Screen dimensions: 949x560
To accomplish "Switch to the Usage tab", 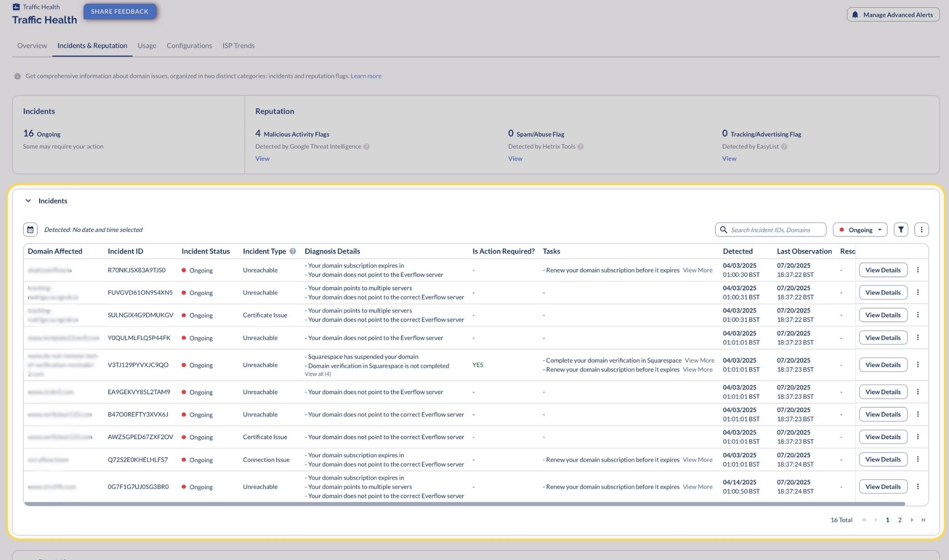I will click(x=147, y=46).
